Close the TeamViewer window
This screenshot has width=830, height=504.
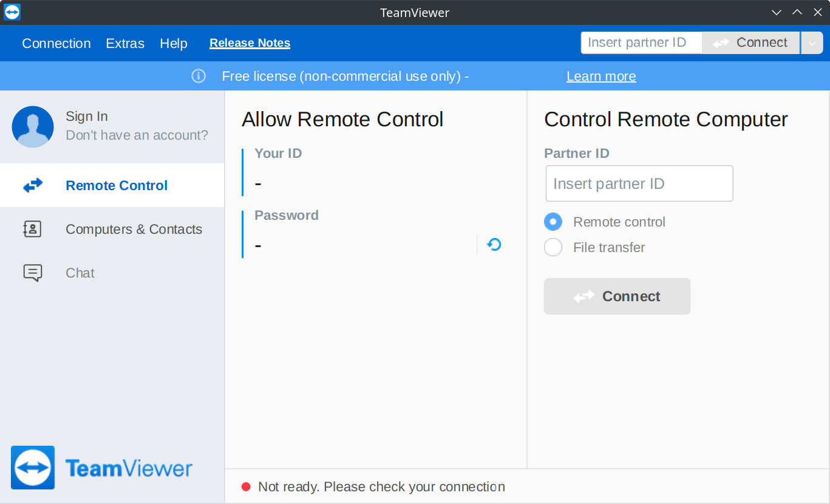(x=817, y=12)
